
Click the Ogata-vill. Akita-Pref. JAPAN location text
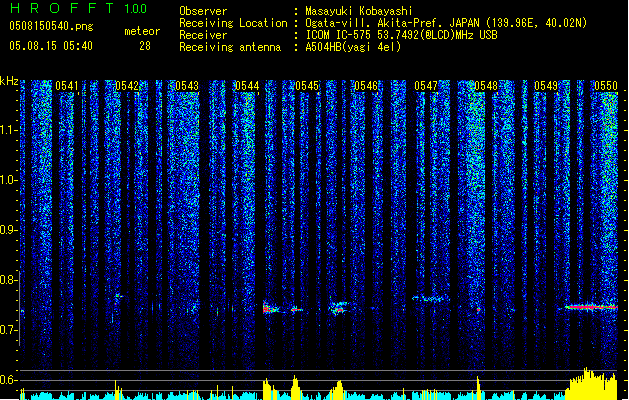coord(446,23)
